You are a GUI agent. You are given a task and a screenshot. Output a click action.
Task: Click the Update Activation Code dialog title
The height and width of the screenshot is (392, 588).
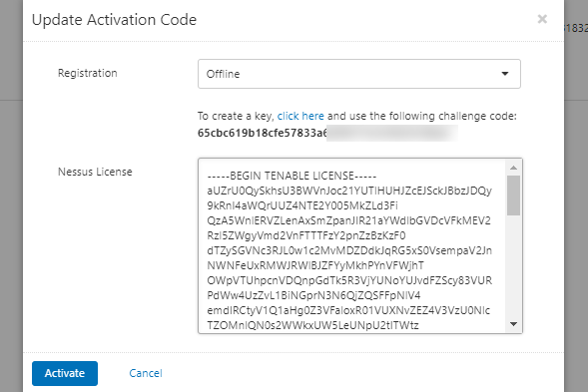[x=114, y=20]
